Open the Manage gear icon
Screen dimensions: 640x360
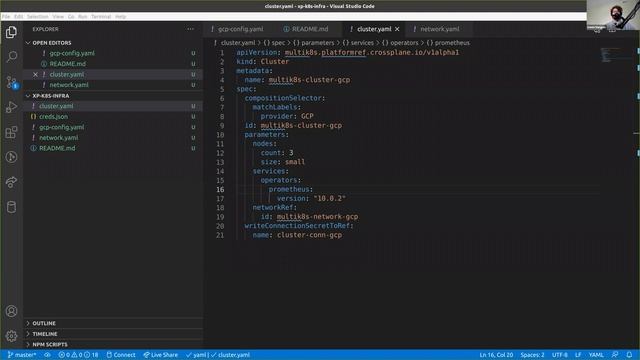pos(11,336)
